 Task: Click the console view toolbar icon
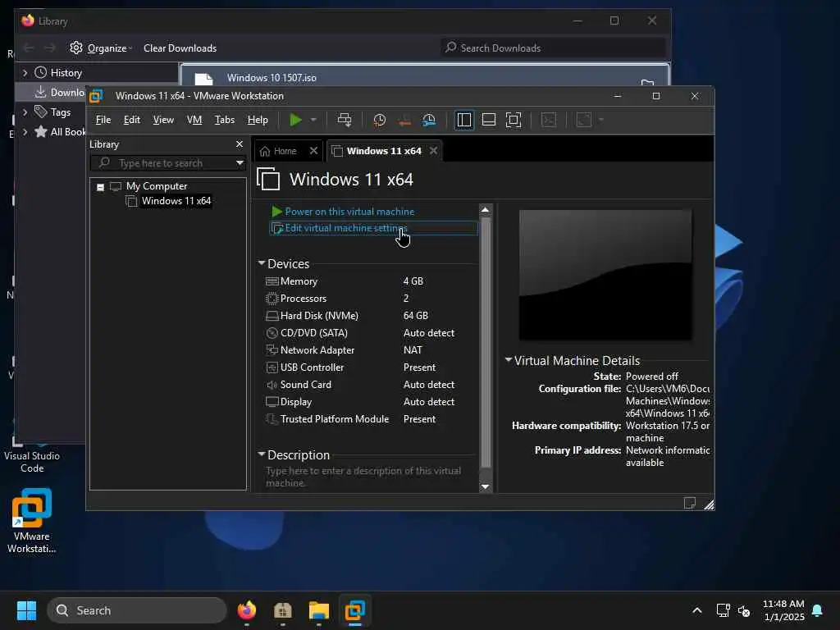[x=549, y=120]
